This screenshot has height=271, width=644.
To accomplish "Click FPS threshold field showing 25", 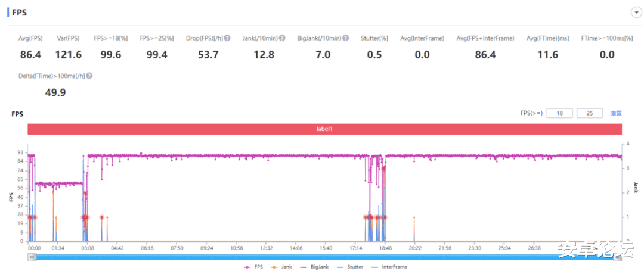I will (x=590, y=113).
